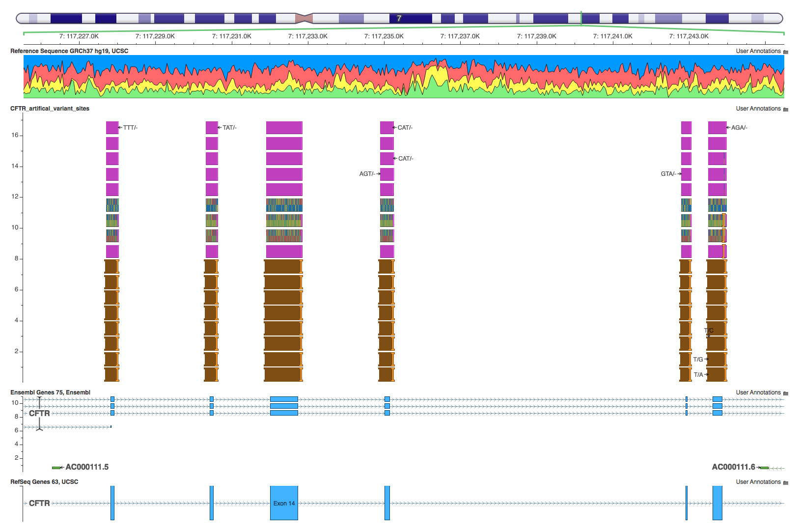This screenshot has height=532, width=799.
Task: Click the green position marker on ideogram
Action: 581,18
